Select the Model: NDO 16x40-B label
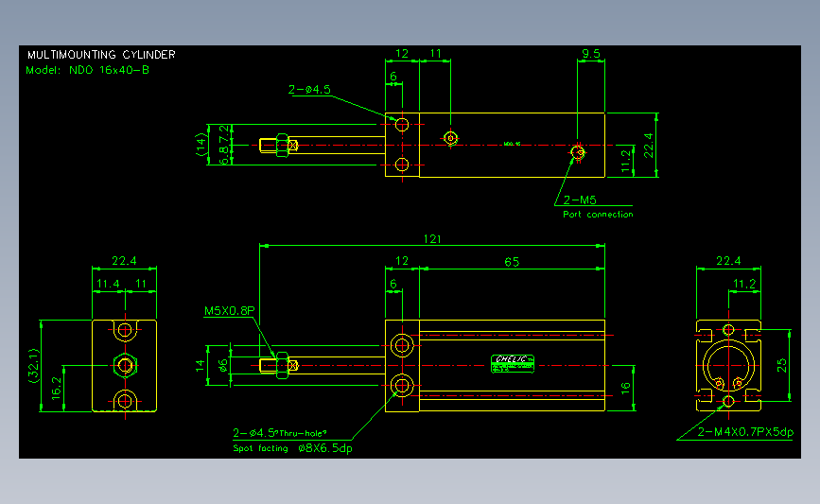This screenshot has width=820, height=504. (87, 70)
